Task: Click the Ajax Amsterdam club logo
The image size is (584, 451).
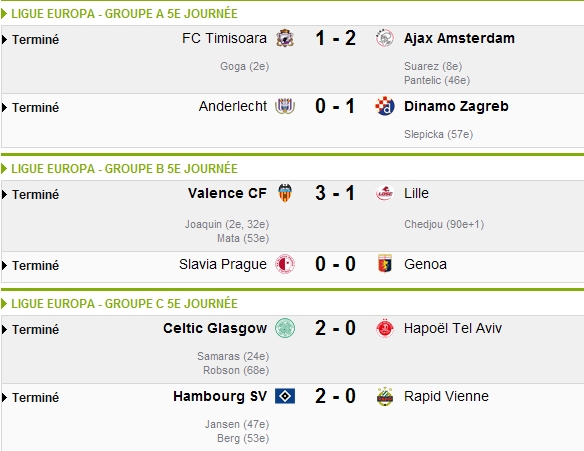Action: pos(384,38)
